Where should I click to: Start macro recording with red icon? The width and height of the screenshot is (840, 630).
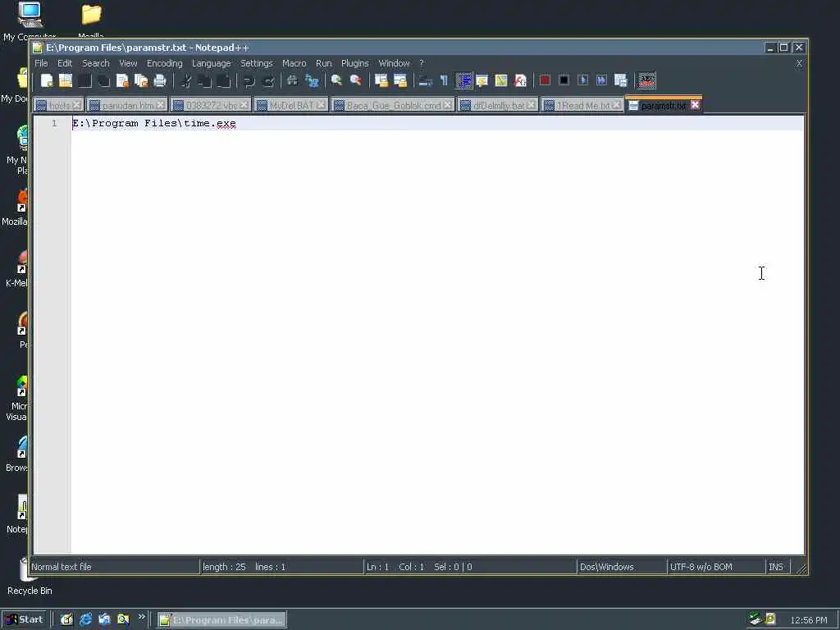point(545,80)
